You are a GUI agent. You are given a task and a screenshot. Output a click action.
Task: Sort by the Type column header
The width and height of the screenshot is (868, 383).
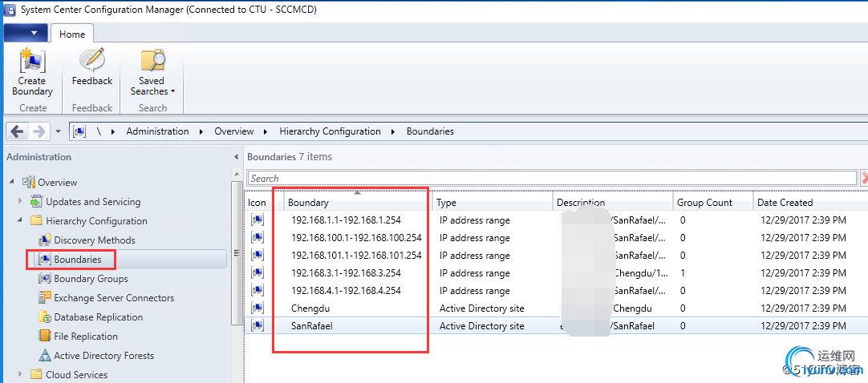pyautogui.click(x=493, y=202)
